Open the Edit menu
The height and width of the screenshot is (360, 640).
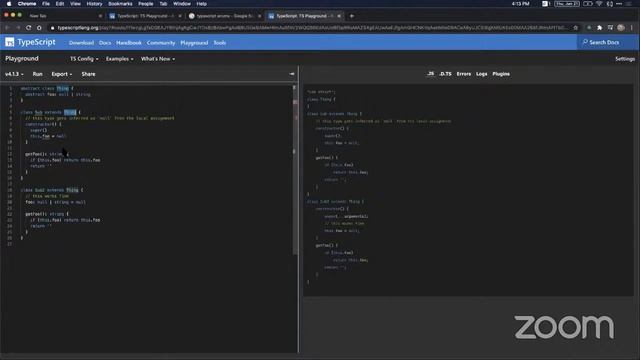(x=60, y=4)
